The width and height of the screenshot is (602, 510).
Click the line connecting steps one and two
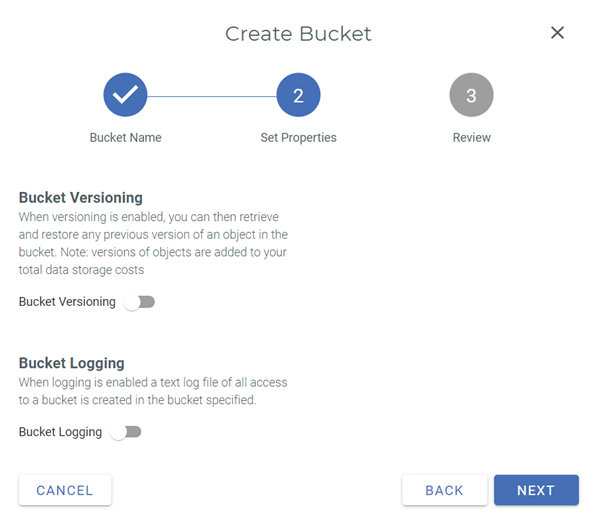(x=212, y=96)
